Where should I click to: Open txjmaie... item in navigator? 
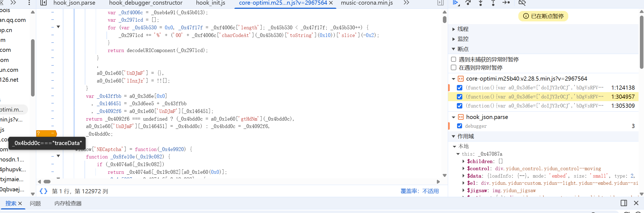12,179
